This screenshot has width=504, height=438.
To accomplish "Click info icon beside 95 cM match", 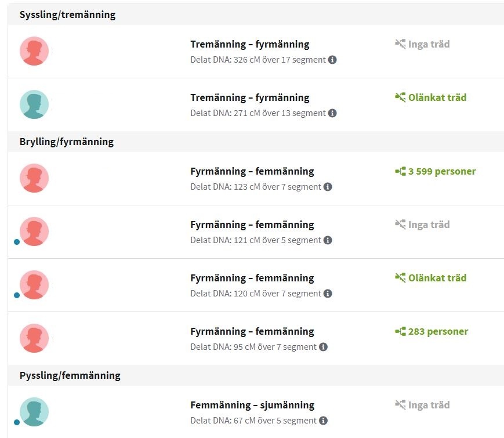I will pyautogui.click(x=323, y=347).
